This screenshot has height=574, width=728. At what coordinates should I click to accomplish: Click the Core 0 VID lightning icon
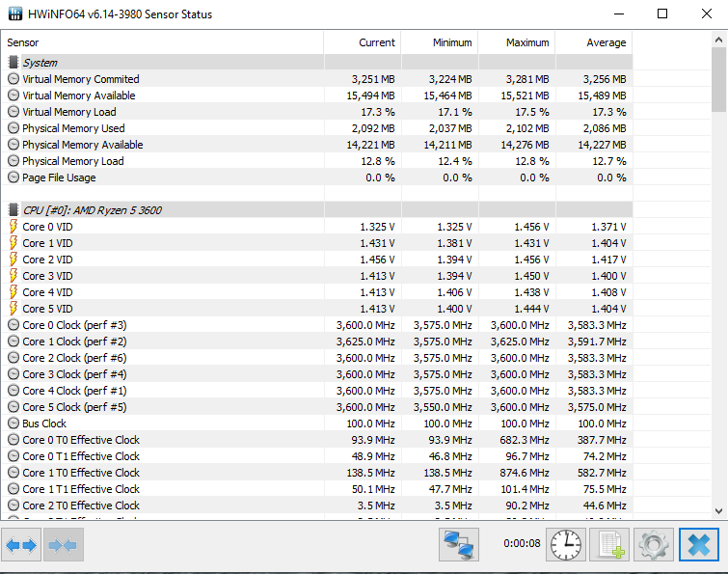pos(13,227)
